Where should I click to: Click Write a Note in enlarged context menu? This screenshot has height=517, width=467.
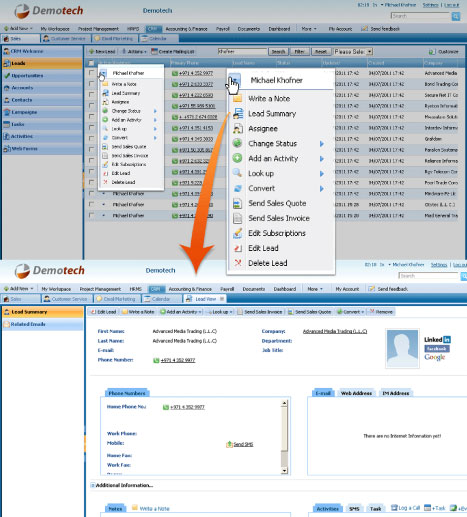coord(269,99)
